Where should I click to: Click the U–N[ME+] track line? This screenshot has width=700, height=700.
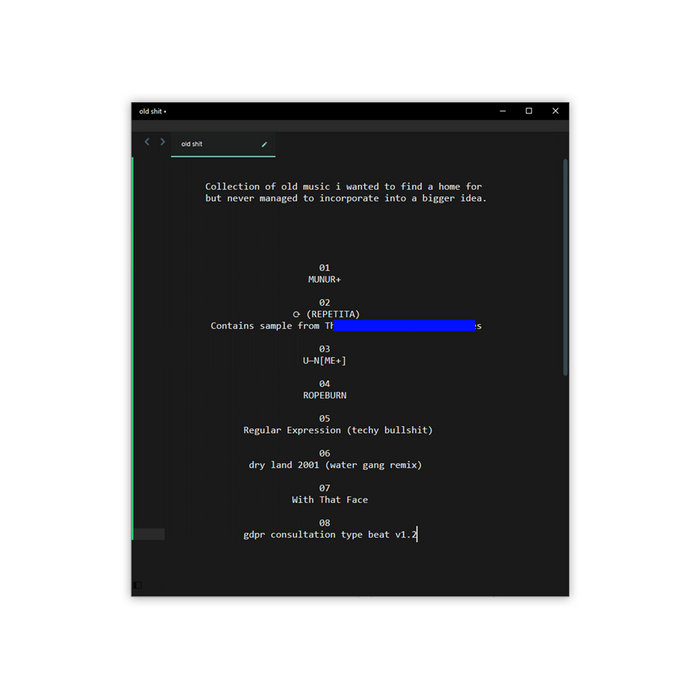tap(324, 360)
